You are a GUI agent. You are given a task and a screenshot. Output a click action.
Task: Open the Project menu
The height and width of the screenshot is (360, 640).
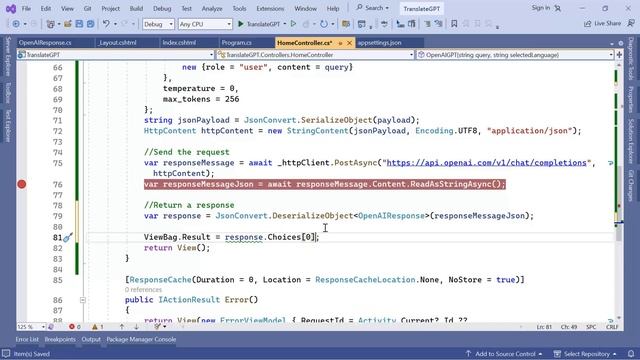click(x=111, y=8)
